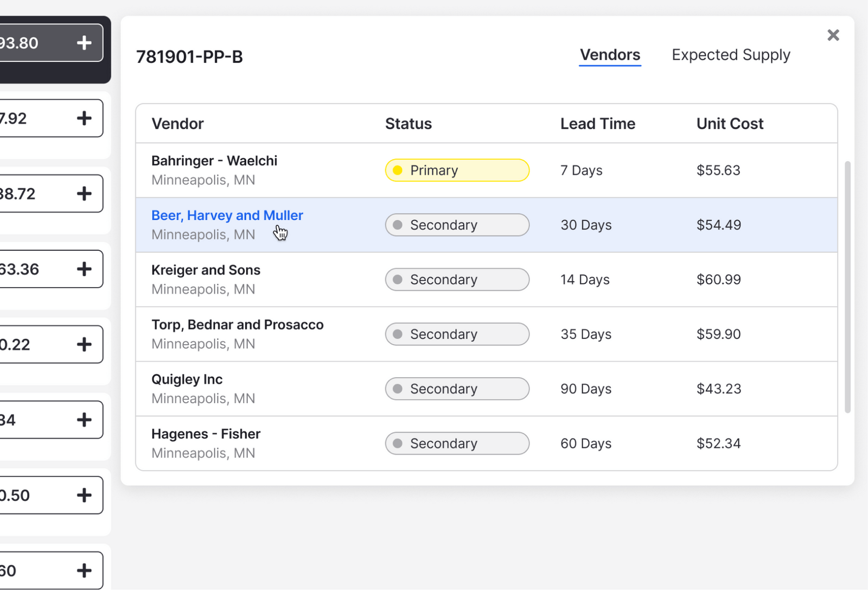Switch to the Expected Supply tab
The image size is (868, 590).
(x=731, y=54)
